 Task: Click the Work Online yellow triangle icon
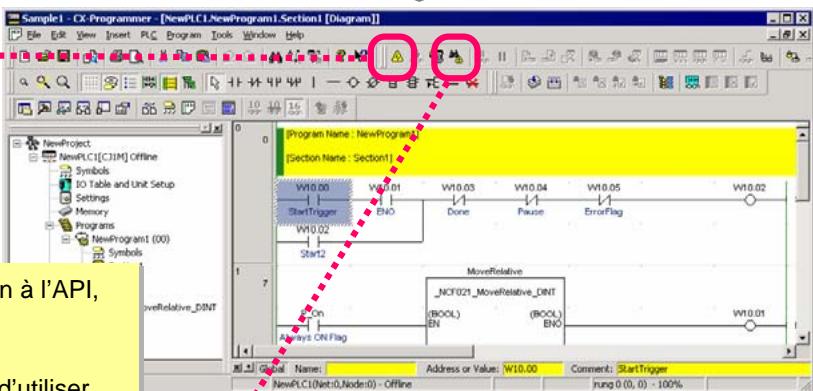pos(397,57)
